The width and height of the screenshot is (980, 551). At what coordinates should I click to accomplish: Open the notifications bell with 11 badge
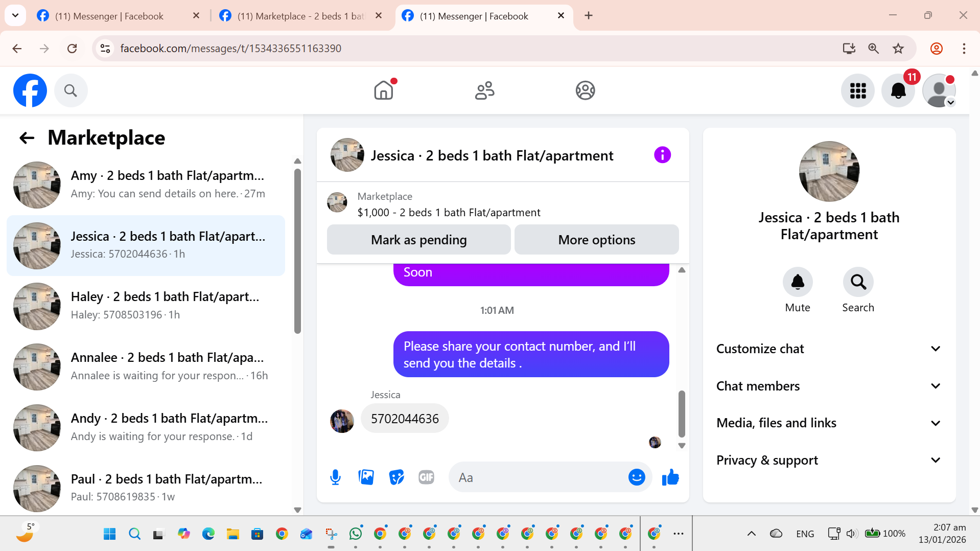[898, 90]
